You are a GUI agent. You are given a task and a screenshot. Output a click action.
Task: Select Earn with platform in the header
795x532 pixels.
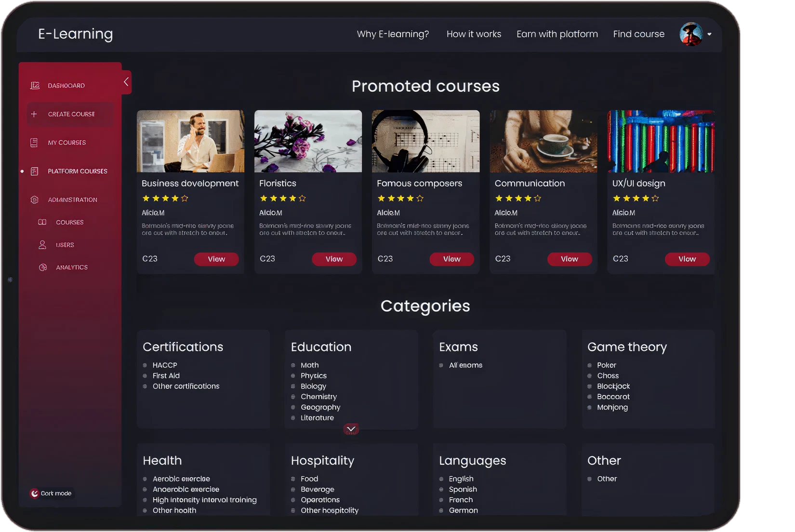[x=557, y=34]
